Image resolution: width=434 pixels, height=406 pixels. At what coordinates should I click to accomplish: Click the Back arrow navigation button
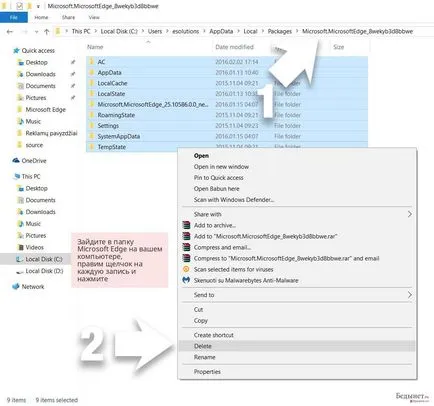(10, 32)
